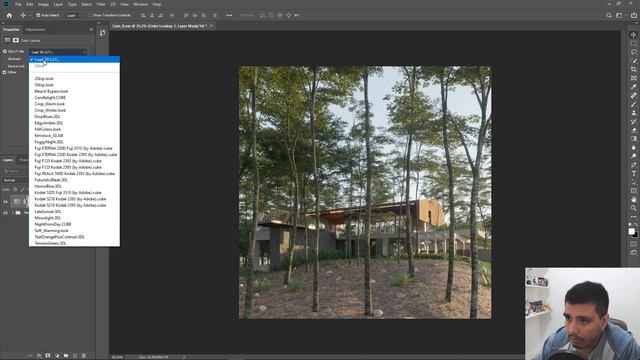Select the Rectangular Marquee tool

point(633,43)
